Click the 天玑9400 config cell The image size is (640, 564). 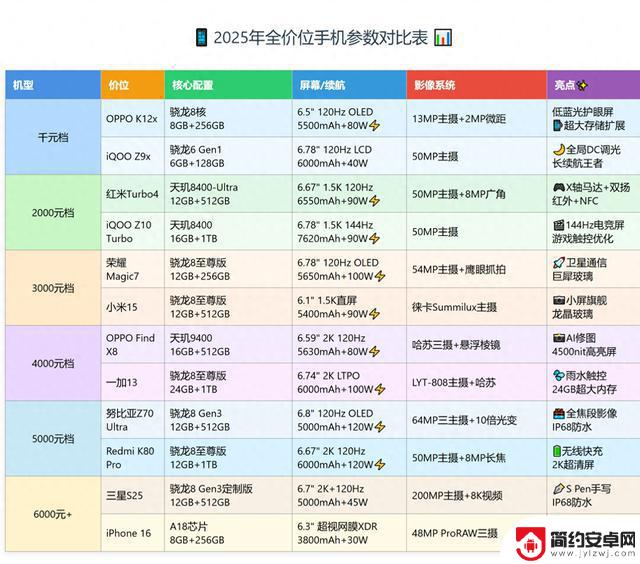[228, 344]
